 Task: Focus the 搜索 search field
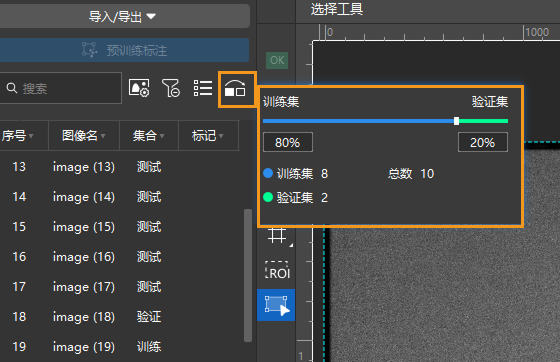coord(61,88)
